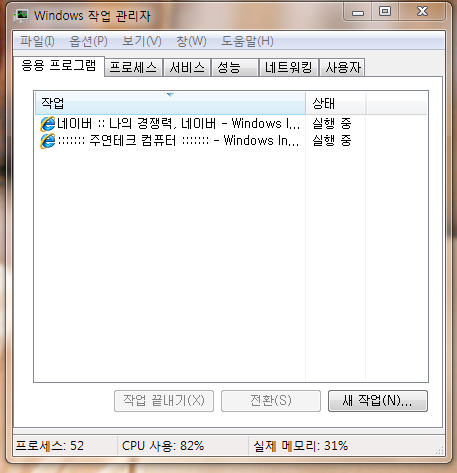Click the 전환(S) button
The image size is (457, 473).
(271, 401)
